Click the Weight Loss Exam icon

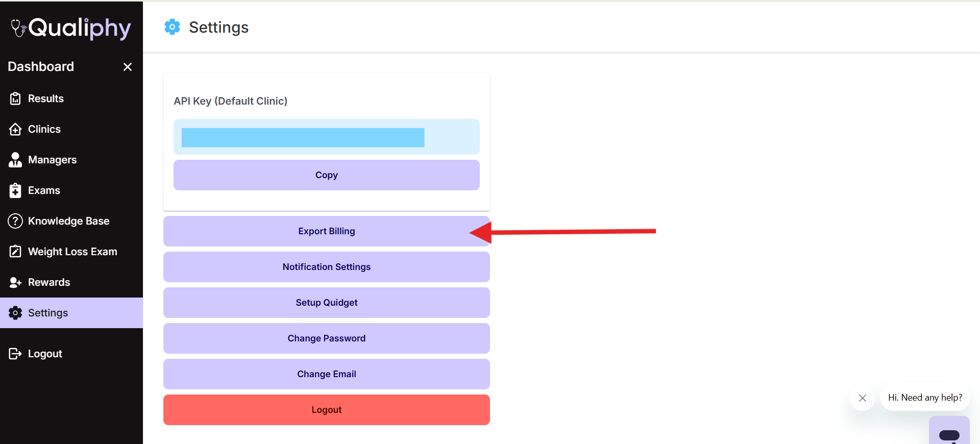pos(15,252)
